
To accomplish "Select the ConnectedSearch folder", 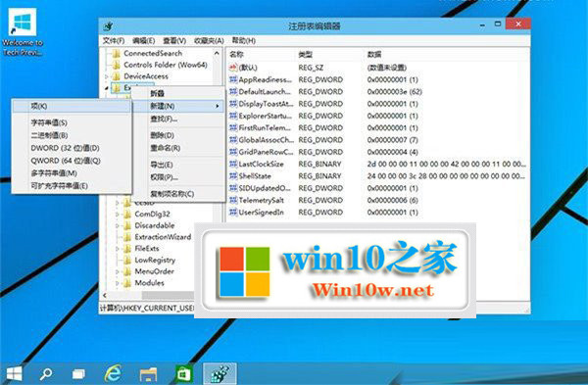I will [x=153, y=53].
